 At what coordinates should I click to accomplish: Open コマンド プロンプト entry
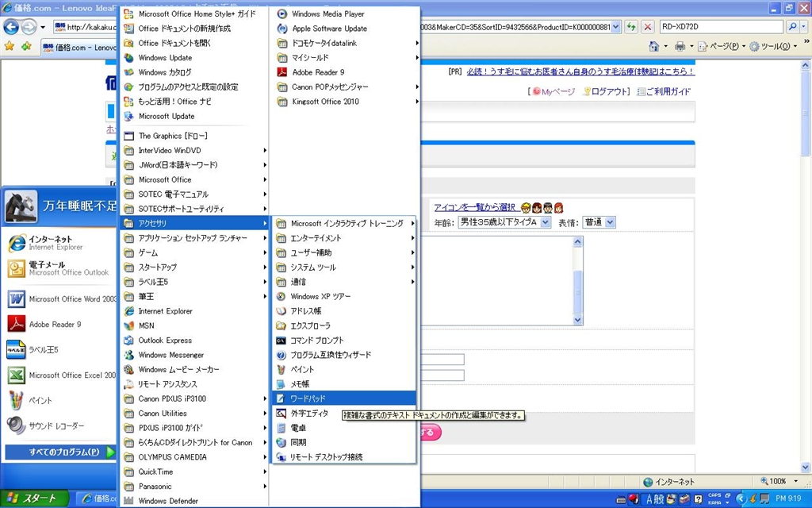[344, 340]
